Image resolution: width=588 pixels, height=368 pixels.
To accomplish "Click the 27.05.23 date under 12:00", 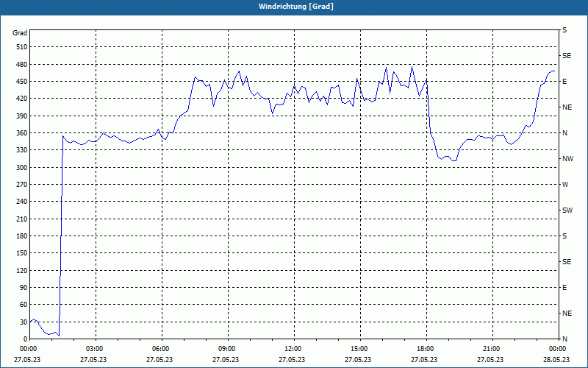I will [292, 359].
